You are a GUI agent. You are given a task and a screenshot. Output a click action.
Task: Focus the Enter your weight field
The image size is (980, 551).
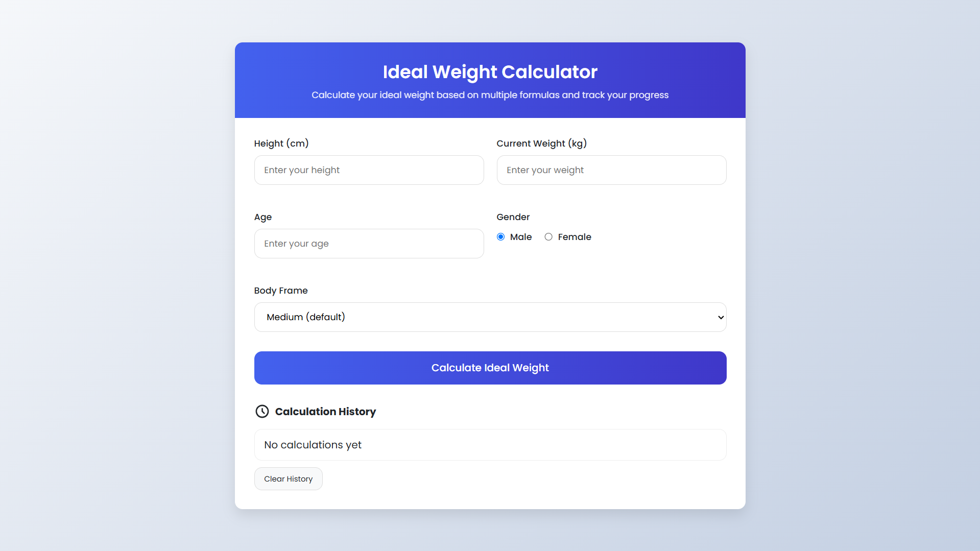pos(612,170)
